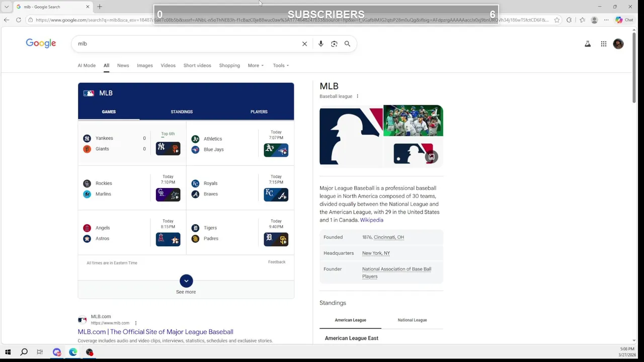
Task: Select American League standings tab
Action: [350, 320]
